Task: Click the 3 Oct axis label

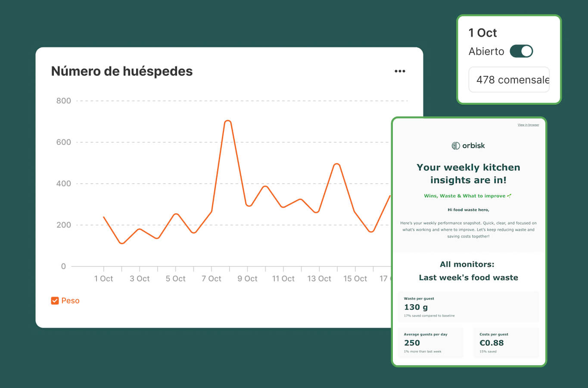Action: tap(140, 278)
